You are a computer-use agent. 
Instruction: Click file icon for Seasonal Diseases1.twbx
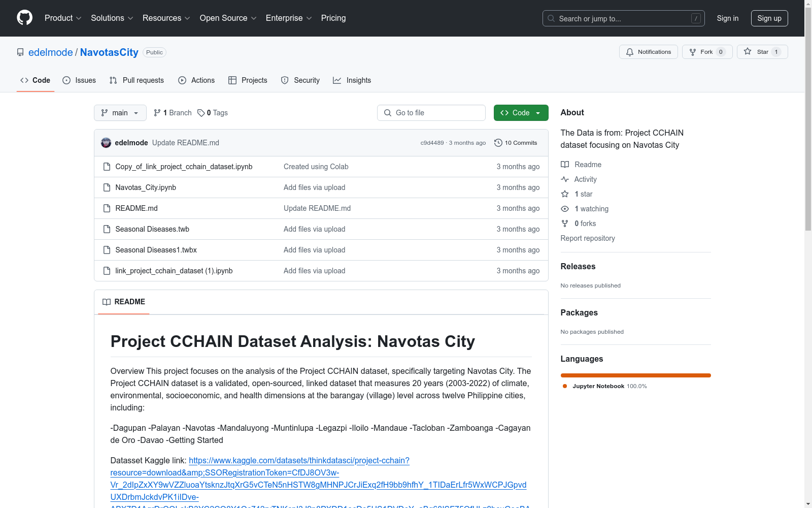click(107, 250)
